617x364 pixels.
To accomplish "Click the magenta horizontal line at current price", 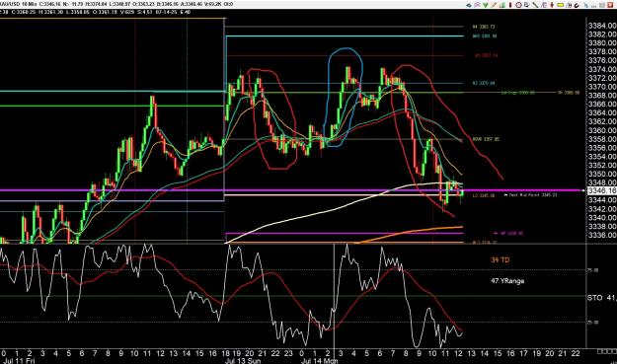I will coord(291,190).
